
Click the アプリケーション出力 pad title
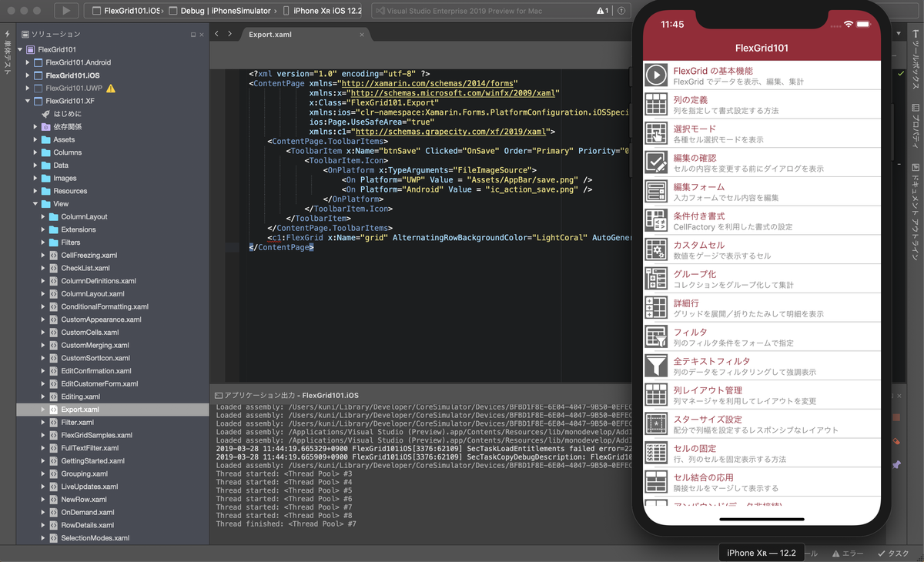pyautogui.click(x=286, y=395)
